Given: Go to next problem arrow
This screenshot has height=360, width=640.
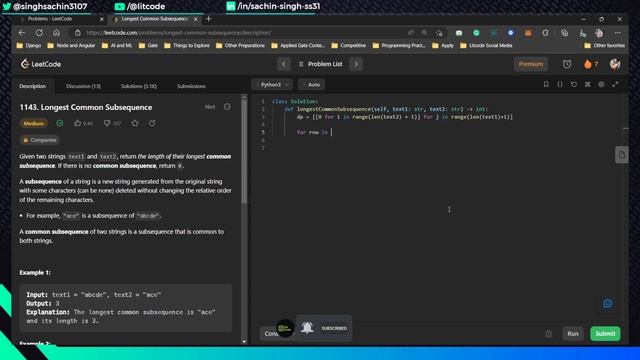Looking at the screenshot, I should [356, 64].
